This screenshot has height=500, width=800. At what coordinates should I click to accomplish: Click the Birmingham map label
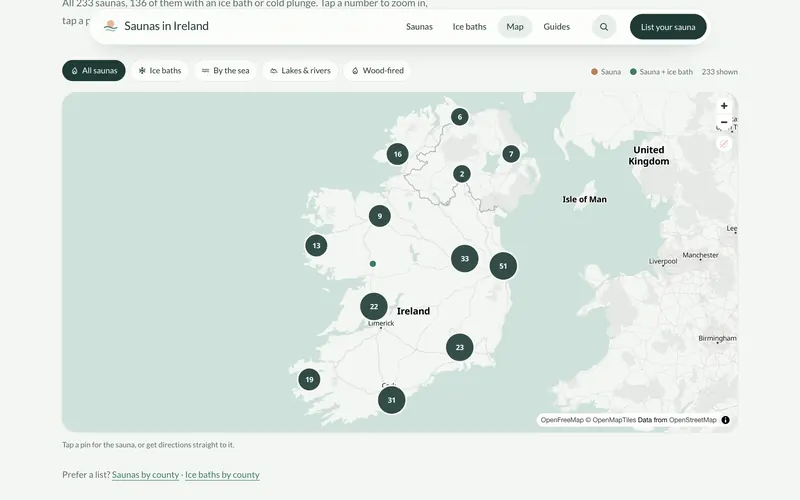(717, 338)
